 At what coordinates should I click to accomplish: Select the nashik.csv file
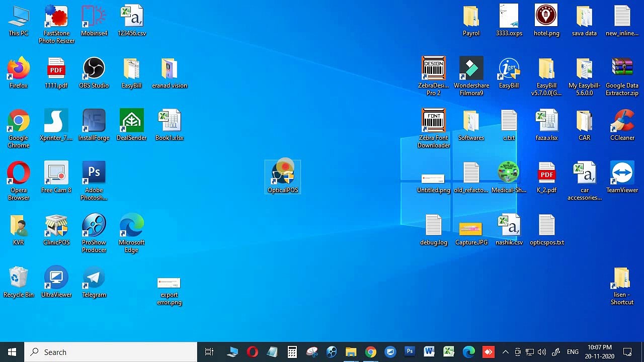[509, 230]
